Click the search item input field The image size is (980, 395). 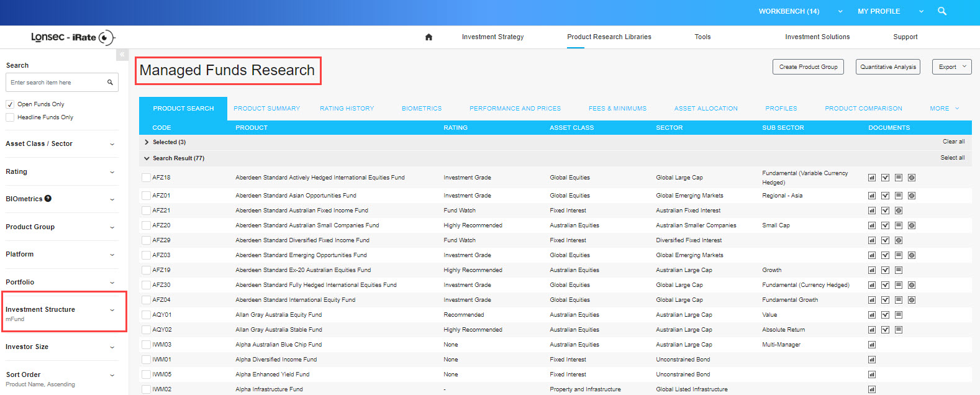click(56, 83)
